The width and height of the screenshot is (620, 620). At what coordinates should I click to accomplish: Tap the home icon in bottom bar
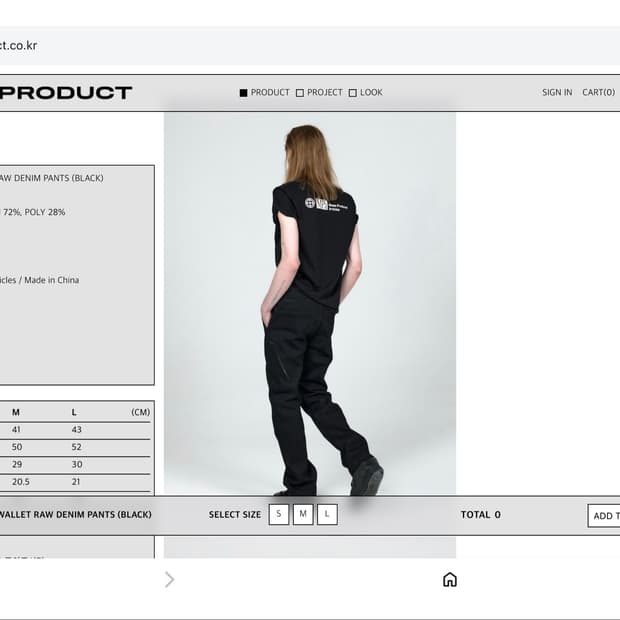click(450, 580)
